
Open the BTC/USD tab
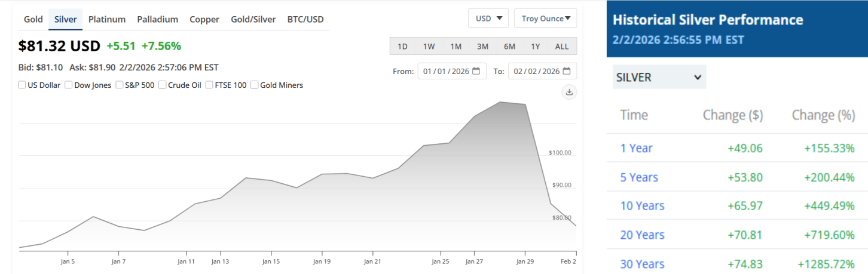coord(306,19)
